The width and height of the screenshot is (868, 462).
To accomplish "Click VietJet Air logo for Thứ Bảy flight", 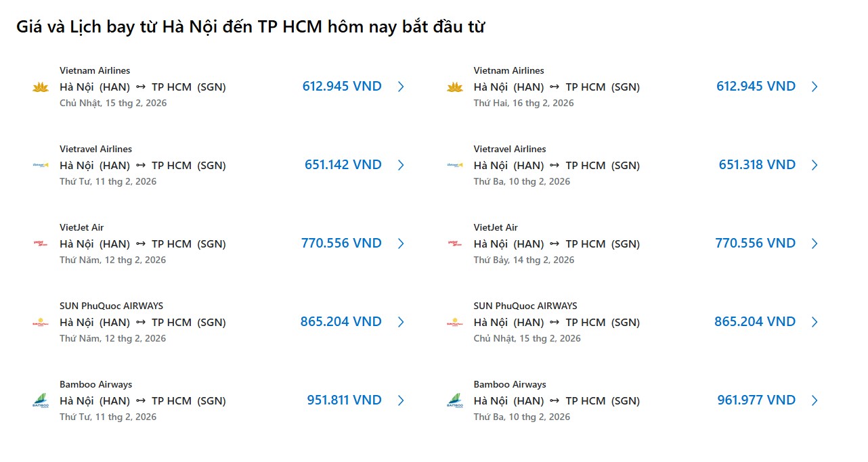I will [454, 244].
